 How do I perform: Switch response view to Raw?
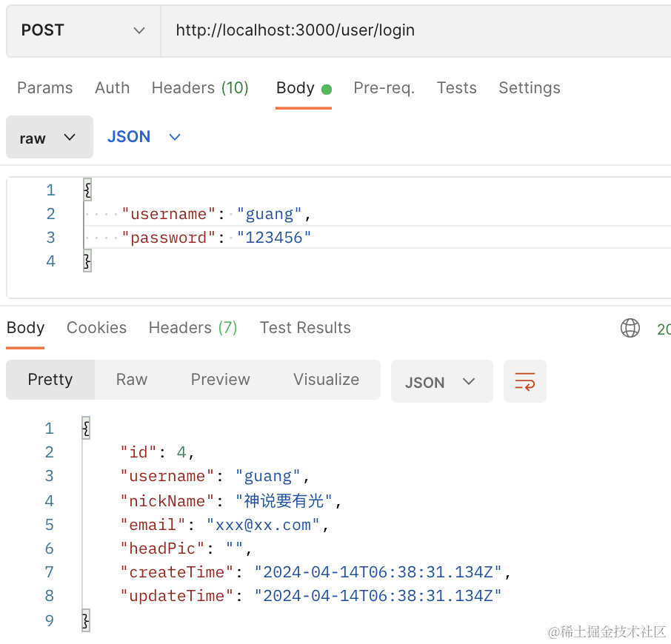[132, 380]
